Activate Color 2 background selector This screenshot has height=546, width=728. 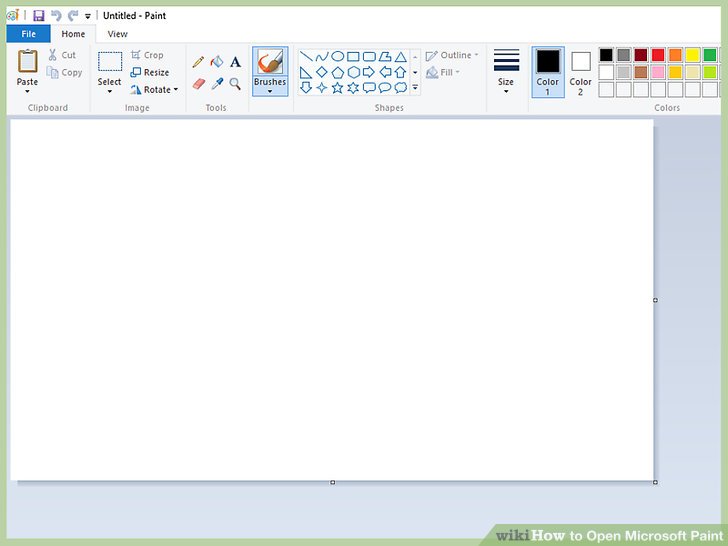pos(580,72)
